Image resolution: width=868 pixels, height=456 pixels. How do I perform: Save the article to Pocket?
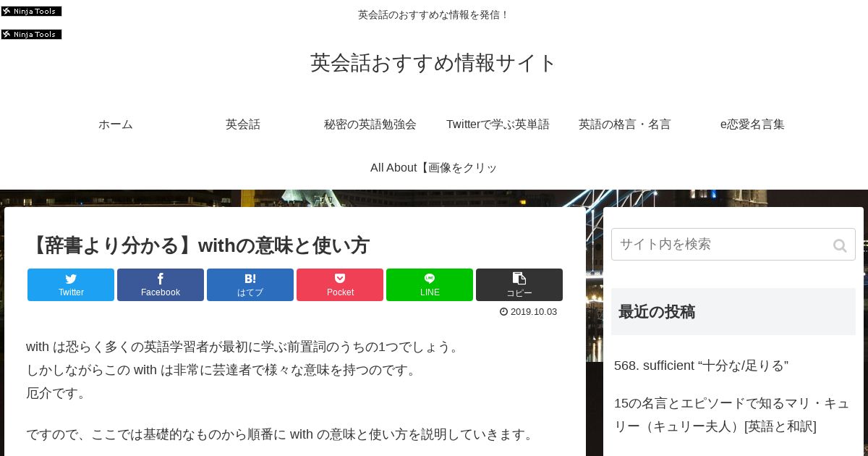point(340,284)
